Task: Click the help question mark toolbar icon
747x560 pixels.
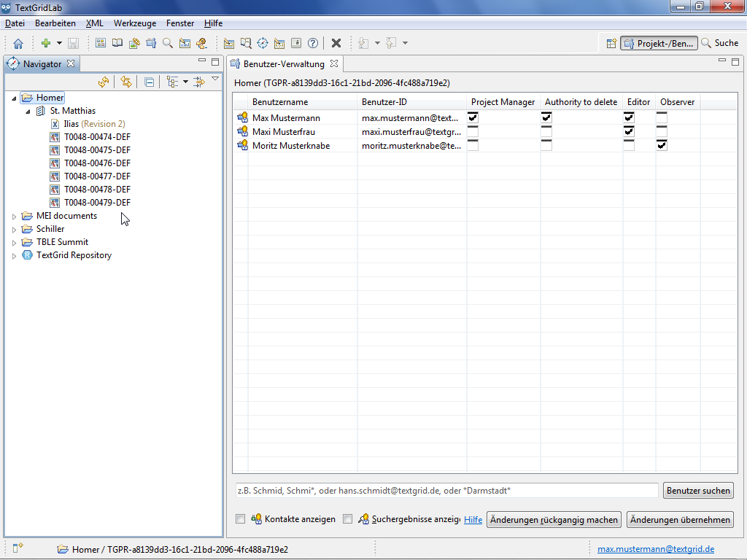Action: click(313, 44)
